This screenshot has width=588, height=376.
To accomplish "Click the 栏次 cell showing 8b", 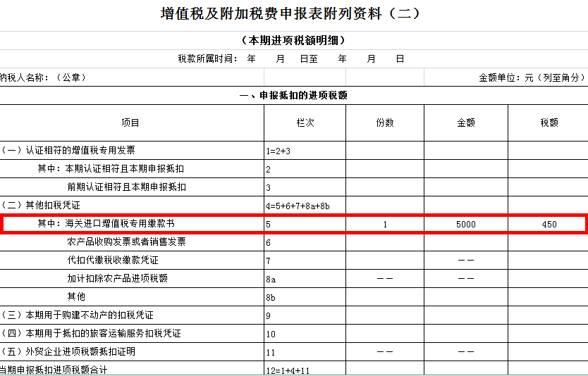I will [x=305, y=297].
